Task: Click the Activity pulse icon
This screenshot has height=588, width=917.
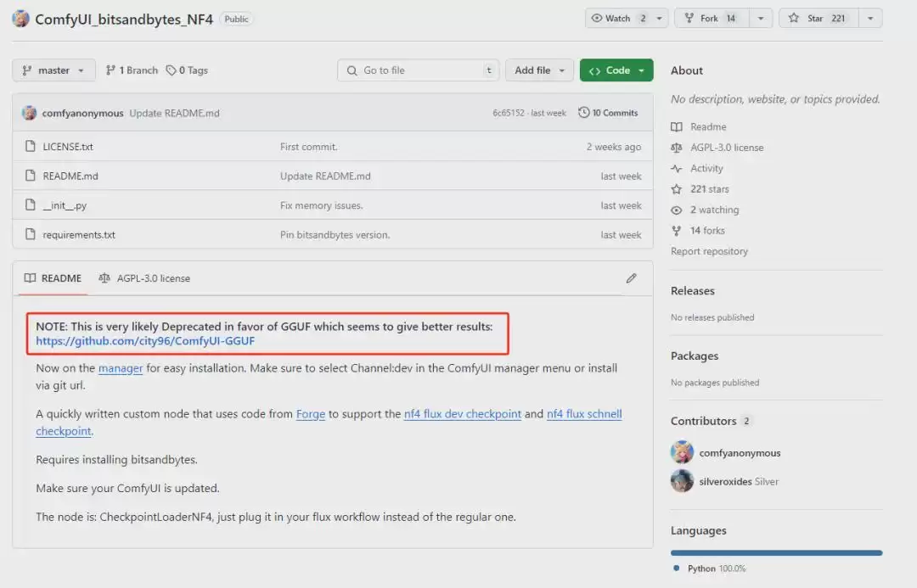Action: (x=677, y=168)
